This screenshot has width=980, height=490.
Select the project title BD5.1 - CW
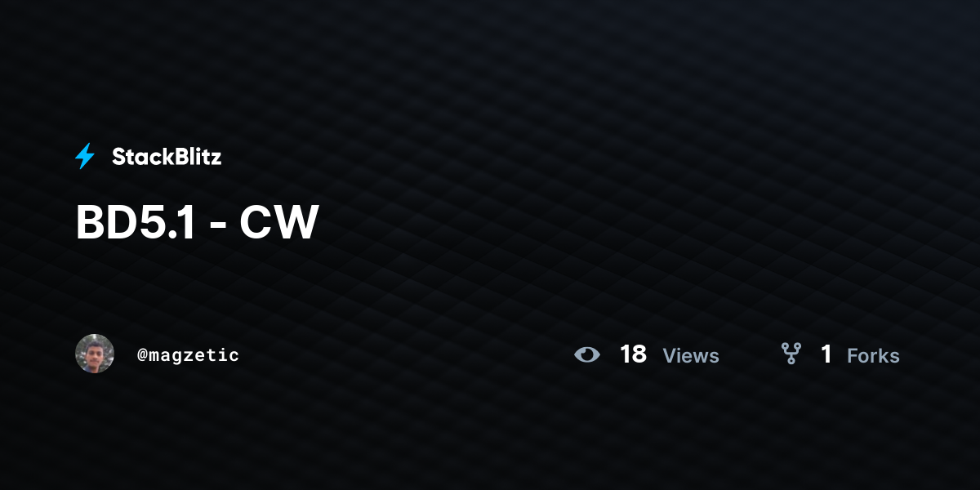click(x=197, y=223)
